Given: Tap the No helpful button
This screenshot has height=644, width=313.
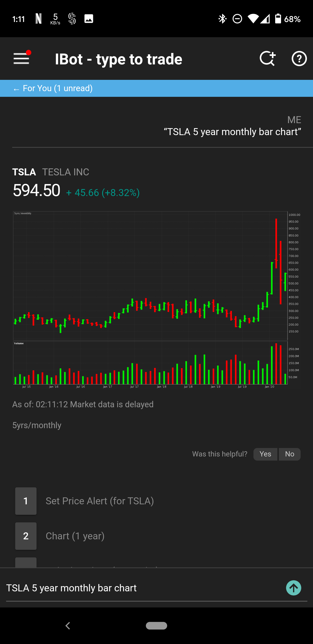Looking at the screenshot, I should (290, 454).
